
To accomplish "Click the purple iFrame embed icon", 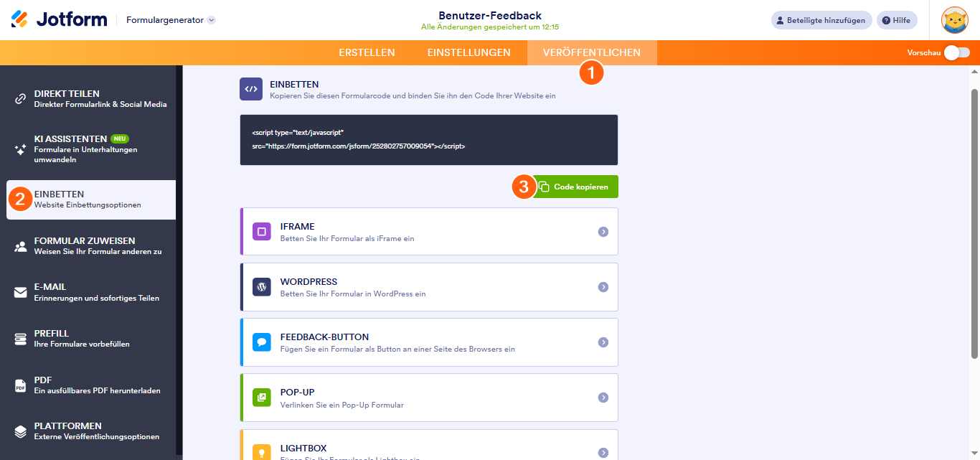I will click(x=261, y=232).
